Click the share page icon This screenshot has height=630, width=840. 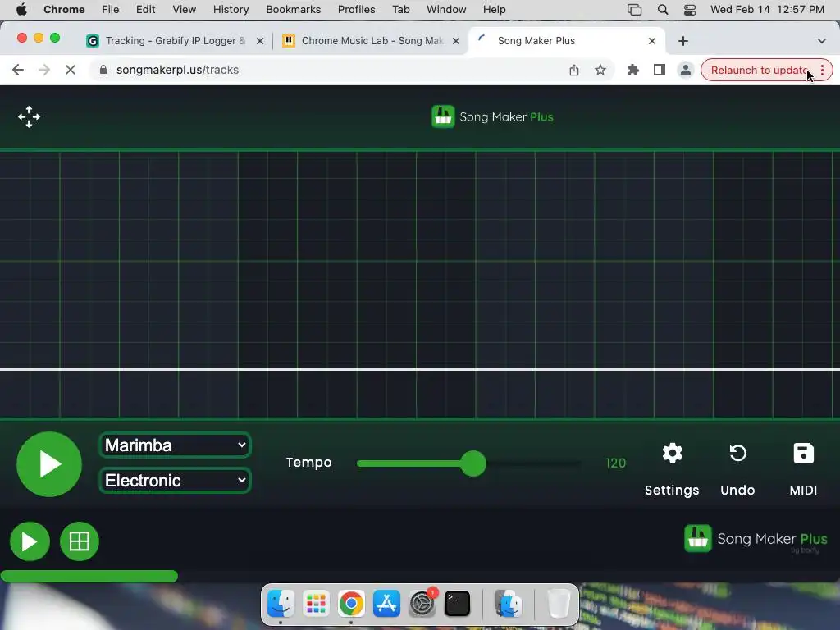coord(573,70)
